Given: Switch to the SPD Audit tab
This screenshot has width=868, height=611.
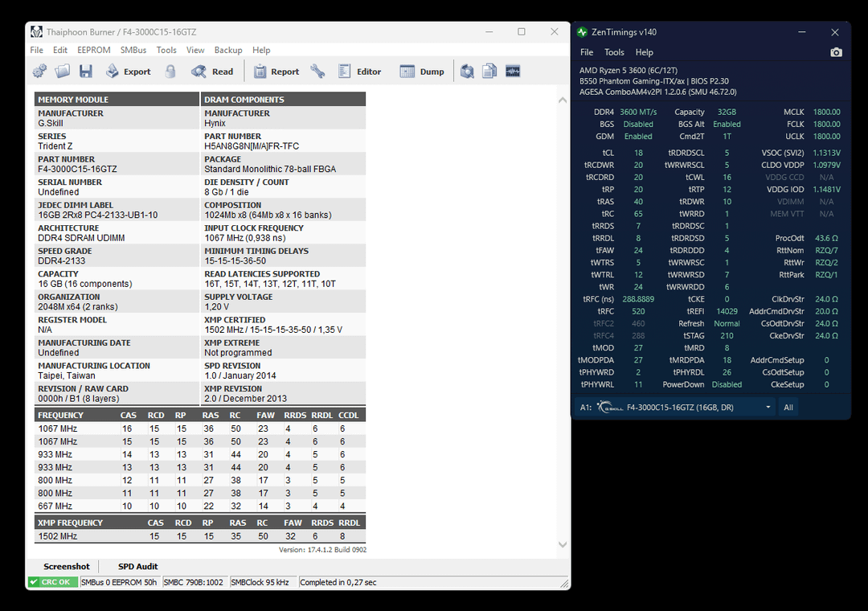Looking at the screenshot, I should pyautogui.click(x=138, y=566).
